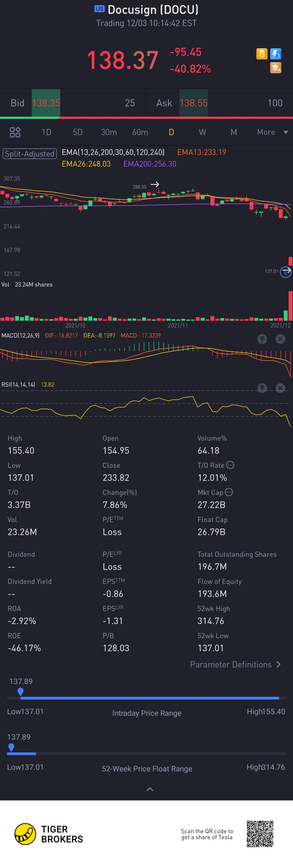Tap the 288.50 high marker on chart

pyautogui.click(x=140, y=187)
